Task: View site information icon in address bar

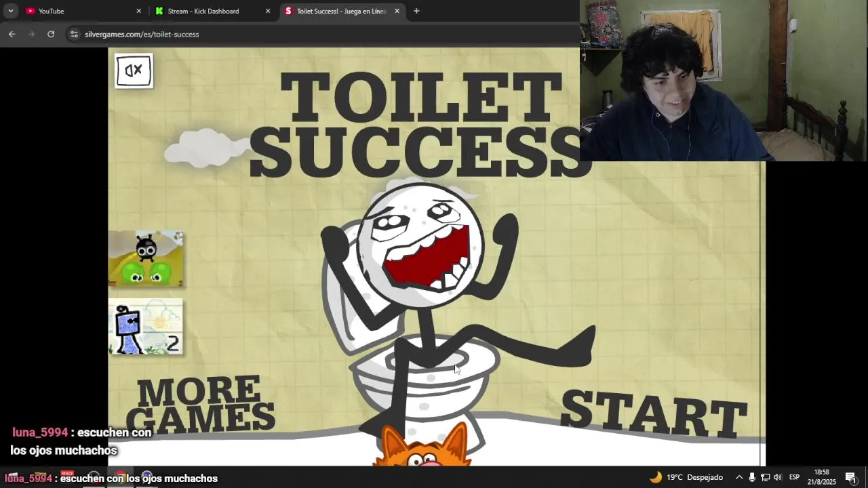Action: pyautogui.click(x=74, y=34)
